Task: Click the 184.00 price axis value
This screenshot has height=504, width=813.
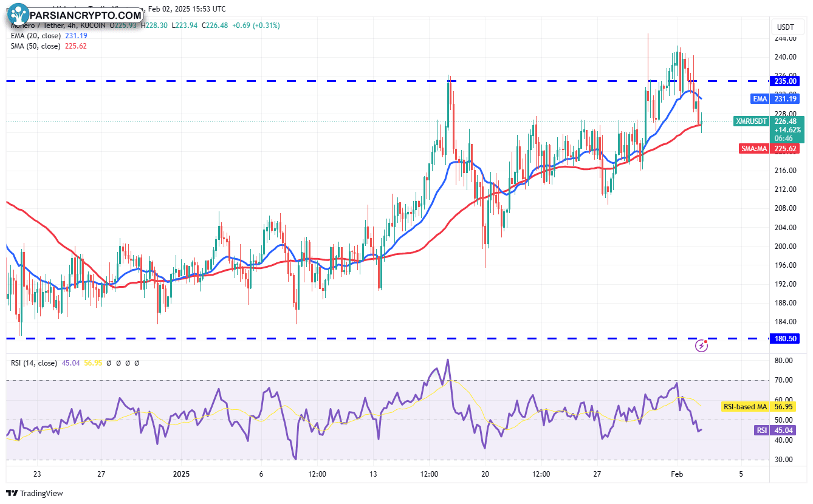Action: (x=784, y=322)
